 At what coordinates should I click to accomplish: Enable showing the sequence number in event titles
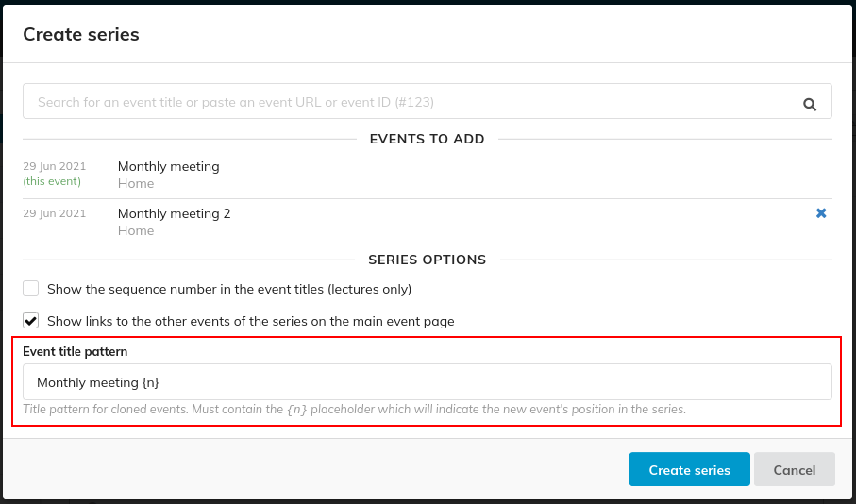coord(30,288)
